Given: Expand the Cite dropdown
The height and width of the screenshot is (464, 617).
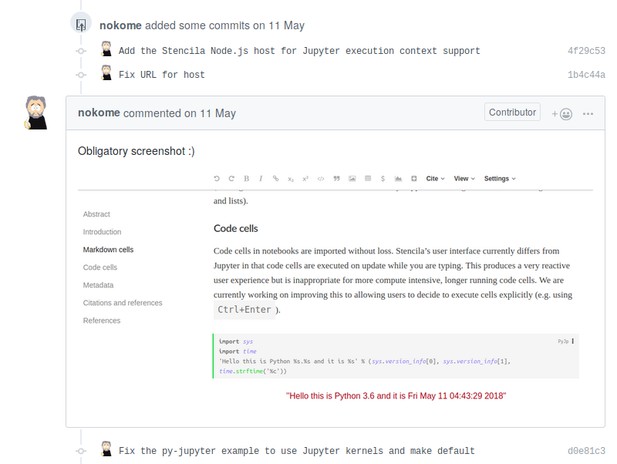Looking at the screenshot, I should 435,178.
